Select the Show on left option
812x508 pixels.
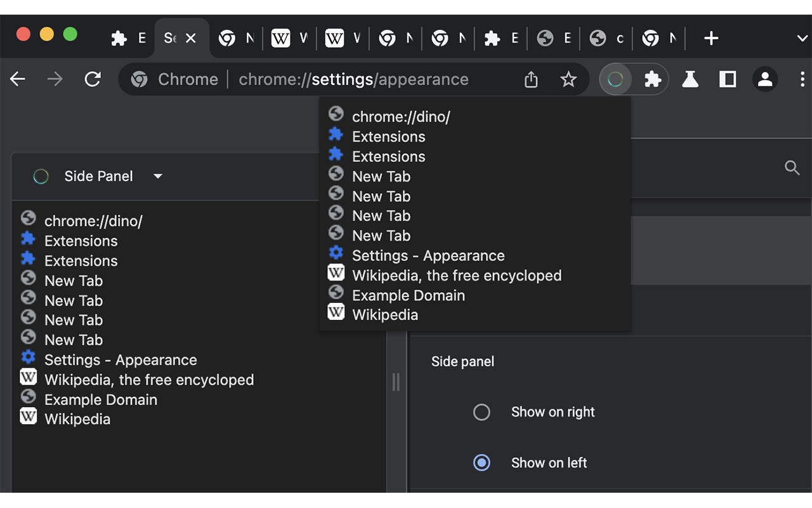481,463
